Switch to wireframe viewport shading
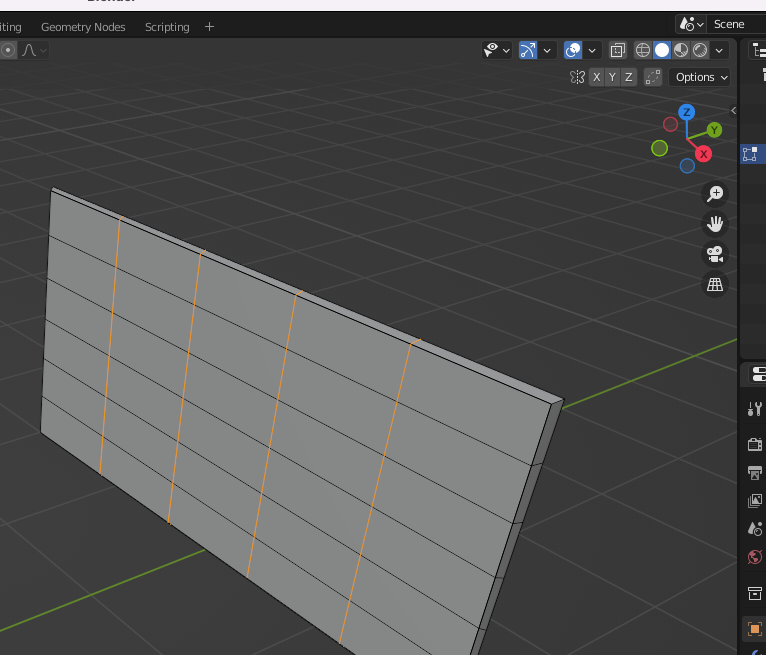 click(642, 50)
